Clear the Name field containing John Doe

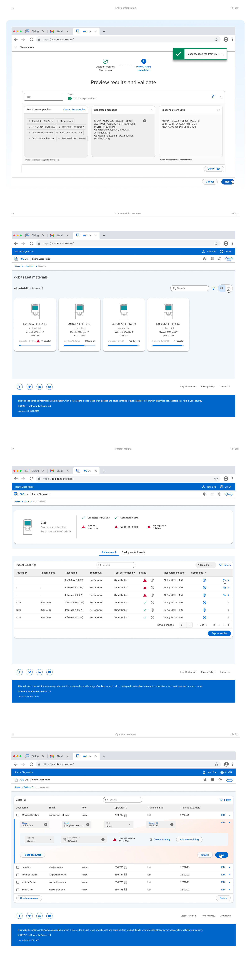click(x=46, y=824)
